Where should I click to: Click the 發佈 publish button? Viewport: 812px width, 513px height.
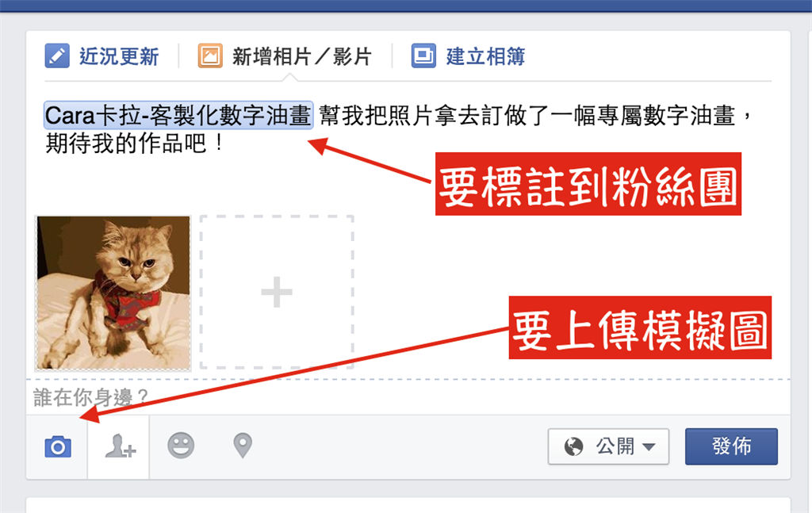tap(731, 446)
